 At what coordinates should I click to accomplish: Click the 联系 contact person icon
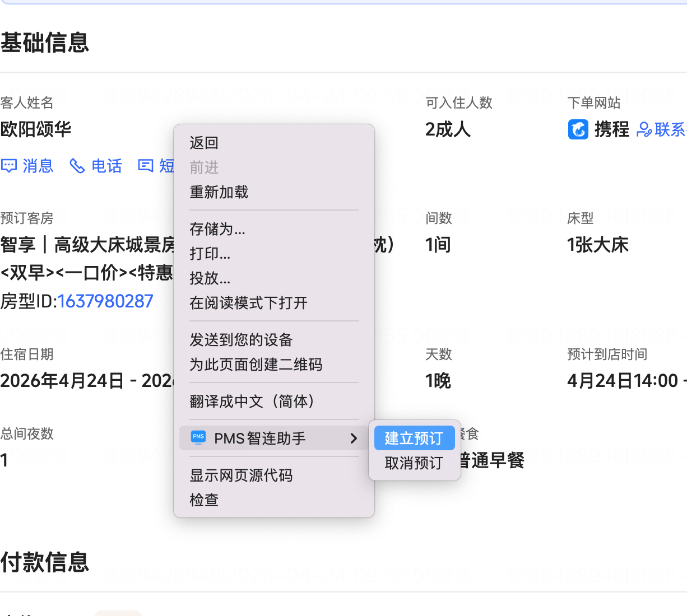[x=644, y=129]
